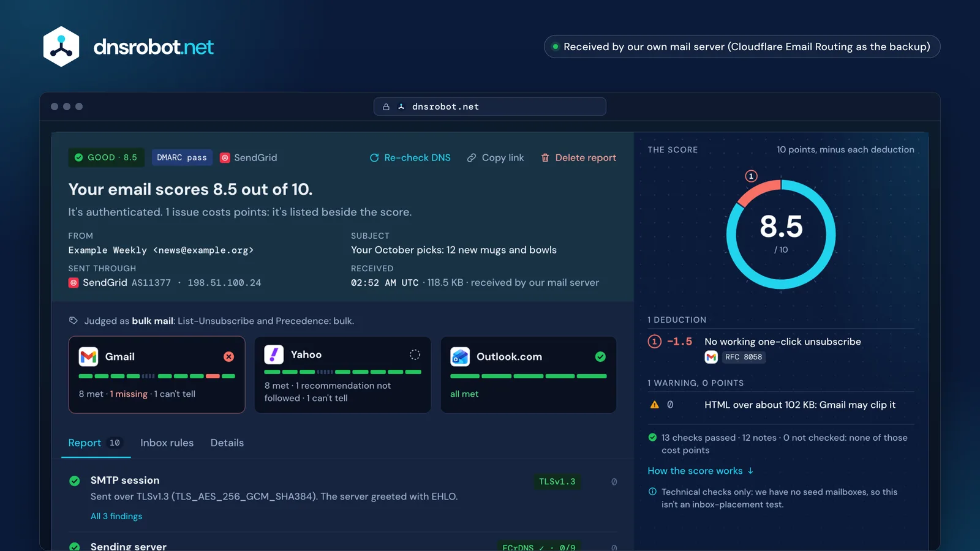Click the dnsrobot.net hexagon logo

pos(61,47)
